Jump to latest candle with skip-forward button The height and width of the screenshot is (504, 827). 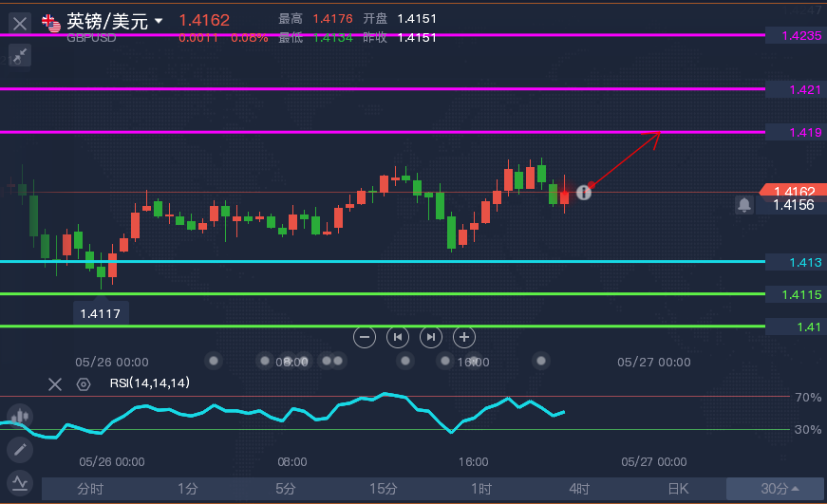(431, 337)
